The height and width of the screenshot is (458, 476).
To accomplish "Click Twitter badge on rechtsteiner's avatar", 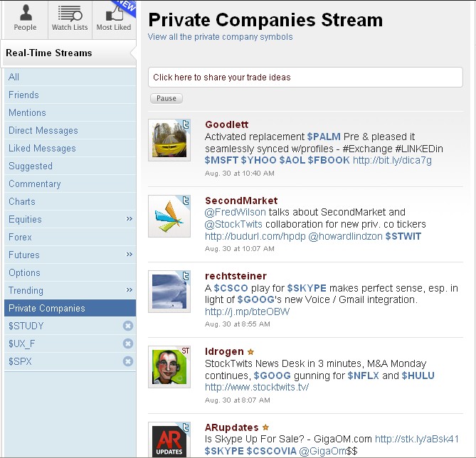I will click(186, 276).
